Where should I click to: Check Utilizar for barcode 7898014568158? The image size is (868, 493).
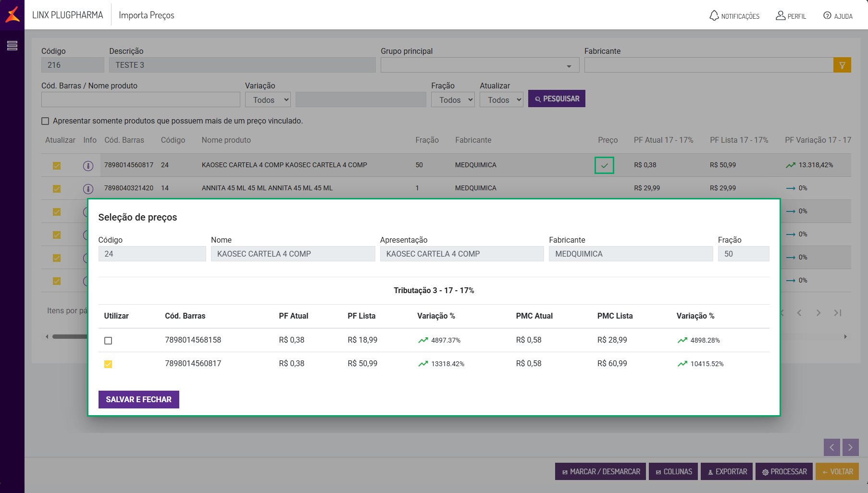[x=108, y=341]
